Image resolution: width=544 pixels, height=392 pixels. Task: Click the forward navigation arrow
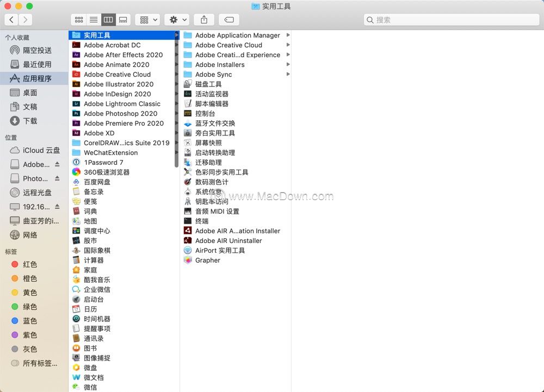point(26,20)
